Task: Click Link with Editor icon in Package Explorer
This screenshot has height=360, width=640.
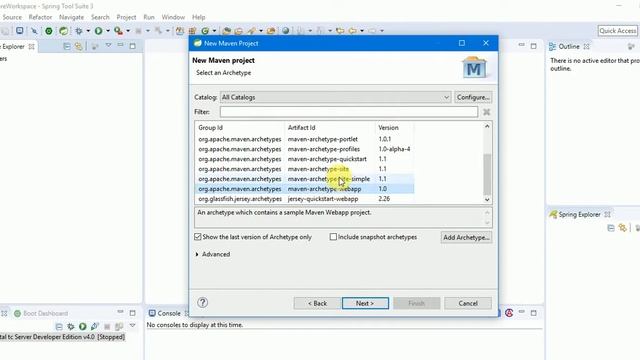Action: coord(78,47)
